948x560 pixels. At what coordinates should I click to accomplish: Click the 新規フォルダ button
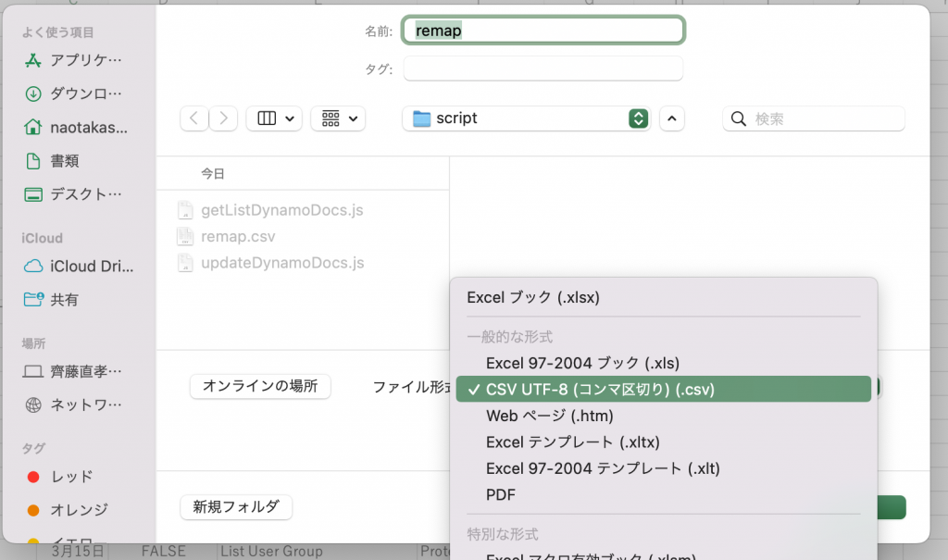point(236,507)
